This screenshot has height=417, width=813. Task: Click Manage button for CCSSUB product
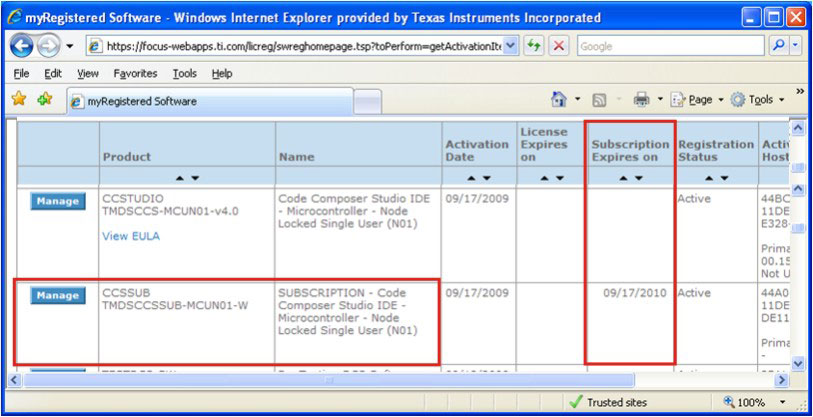57,296
